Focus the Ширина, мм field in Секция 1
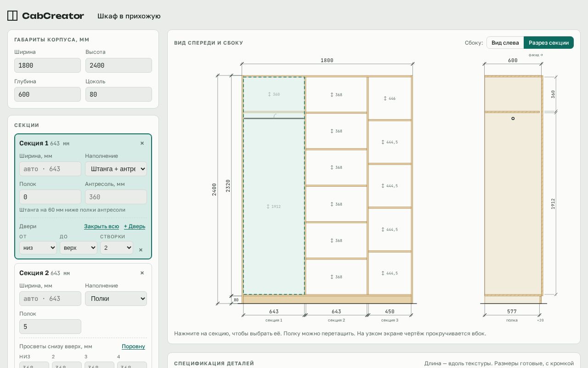 [50, 169]
